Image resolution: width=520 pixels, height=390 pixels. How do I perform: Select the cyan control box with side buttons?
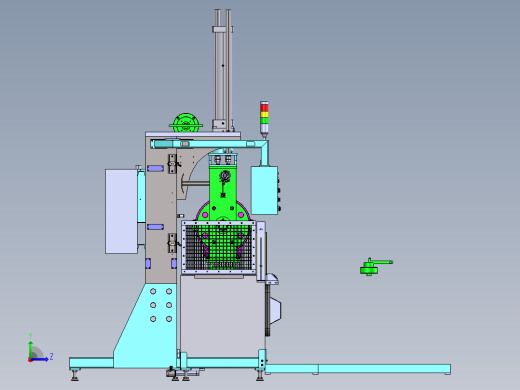[x=265, y=190]
